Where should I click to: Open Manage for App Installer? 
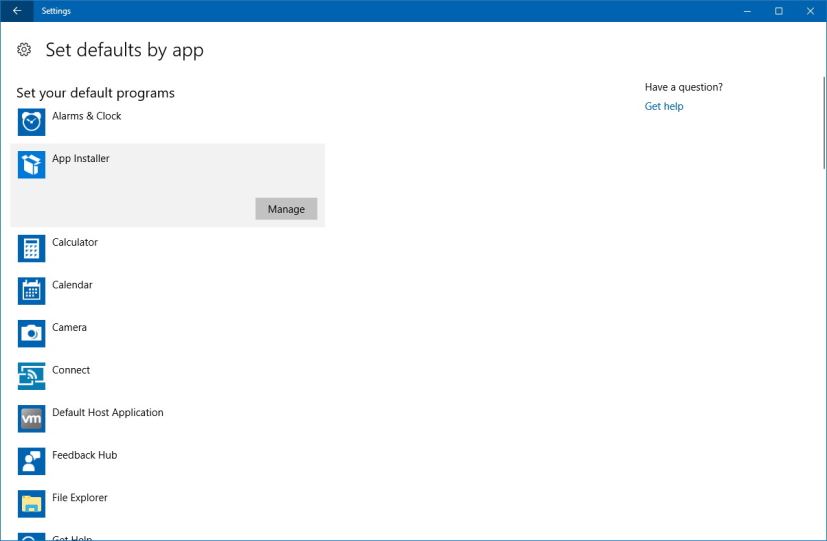[286, 209]
